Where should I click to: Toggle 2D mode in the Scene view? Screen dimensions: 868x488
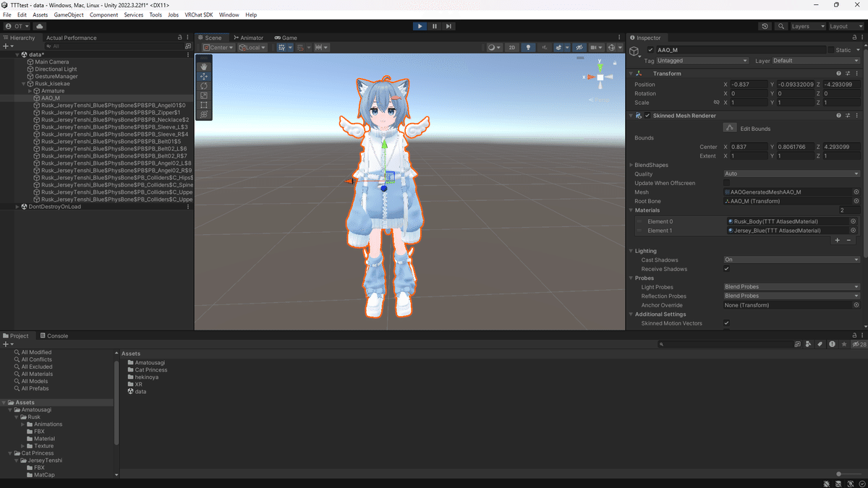pyautogui.click(x=511, y=47)
